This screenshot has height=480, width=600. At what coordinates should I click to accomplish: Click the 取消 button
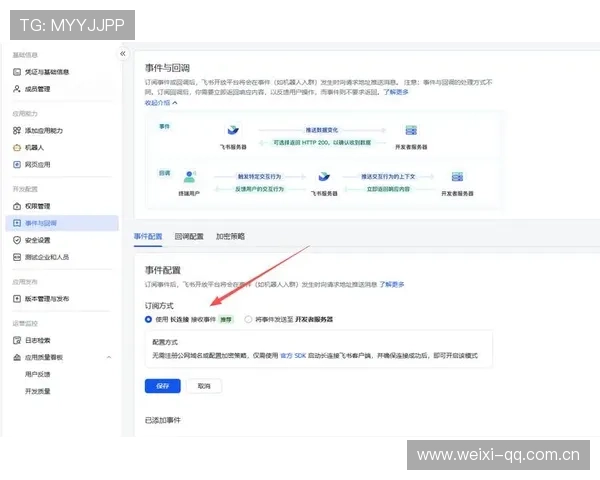tap(204, 386)
